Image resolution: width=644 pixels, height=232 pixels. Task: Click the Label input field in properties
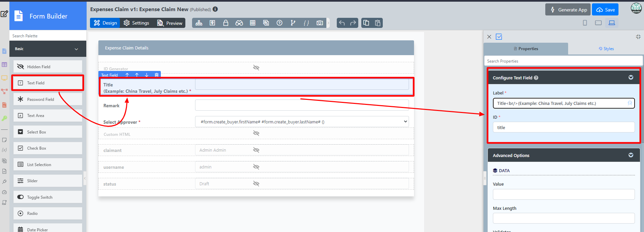coord(564,103)
